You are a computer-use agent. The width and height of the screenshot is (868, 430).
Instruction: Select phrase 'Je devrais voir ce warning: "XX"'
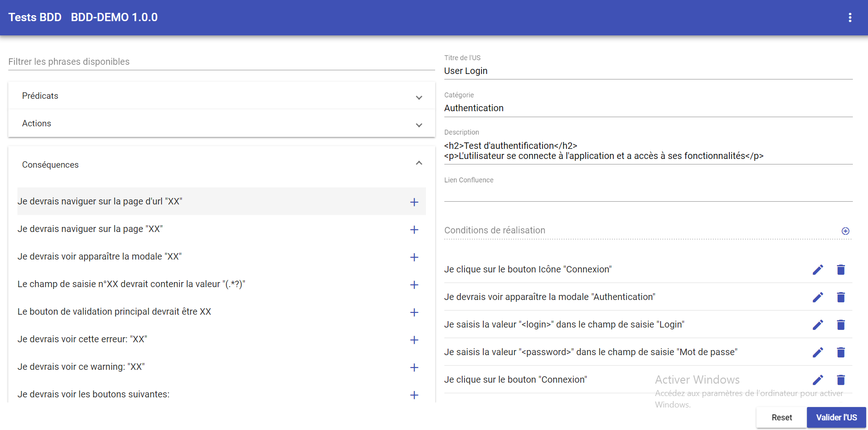coord(81,367)
